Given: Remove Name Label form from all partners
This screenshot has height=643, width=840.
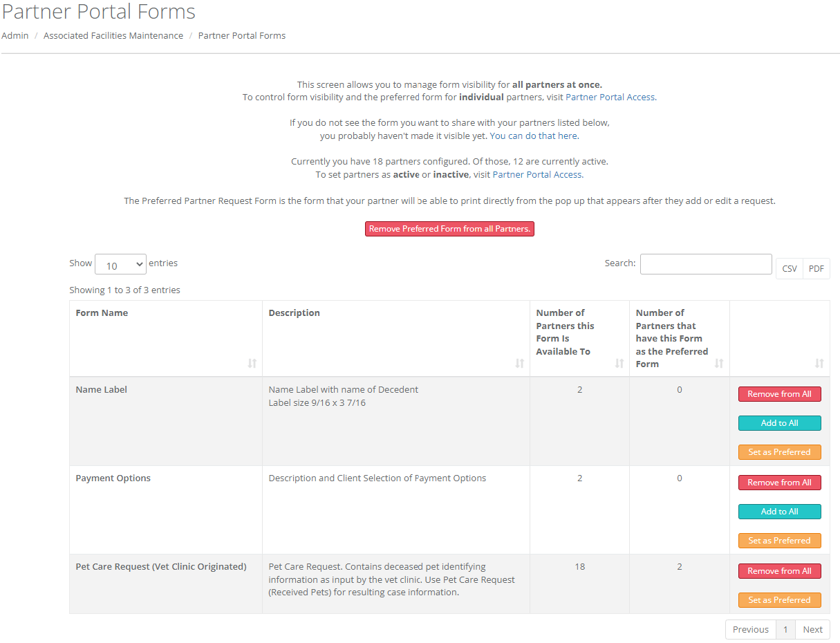Looking at the screenshot, I should (779, 394).
